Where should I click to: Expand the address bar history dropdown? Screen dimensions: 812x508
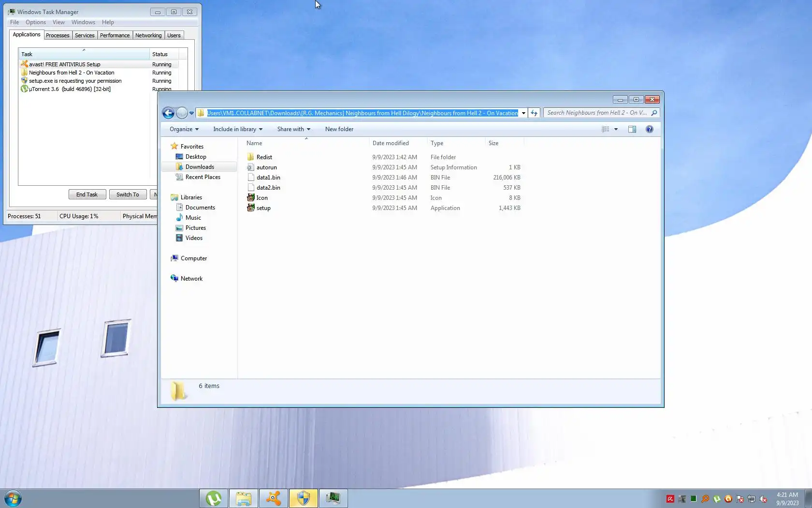tap(523, 113)
